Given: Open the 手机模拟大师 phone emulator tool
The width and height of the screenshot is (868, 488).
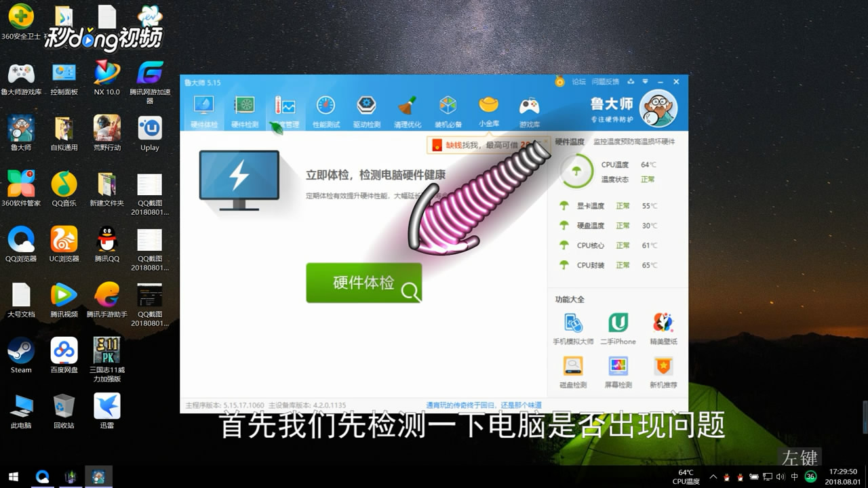Looking at the screenshot, I should pos(573,329).
